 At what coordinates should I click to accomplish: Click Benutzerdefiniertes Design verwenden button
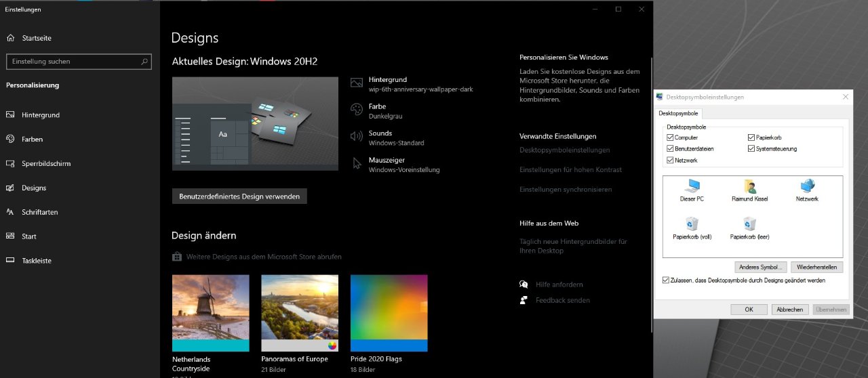[x=239, y=196]
